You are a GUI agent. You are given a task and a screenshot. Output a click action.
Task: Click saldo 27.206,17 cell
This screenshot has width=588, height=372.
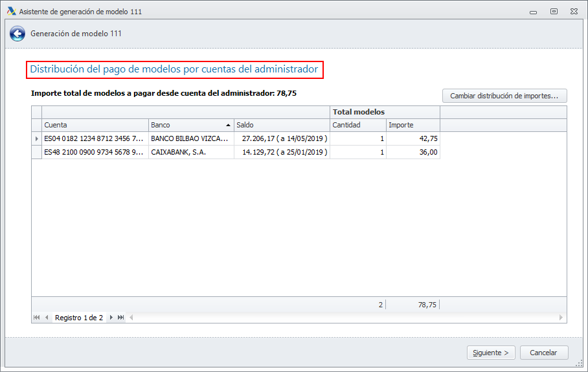[282, 138]
